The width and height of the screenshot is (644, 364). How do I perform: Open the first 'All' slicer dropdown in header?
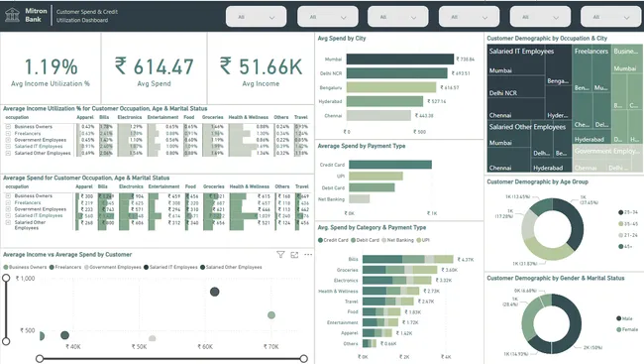point(257,17)
